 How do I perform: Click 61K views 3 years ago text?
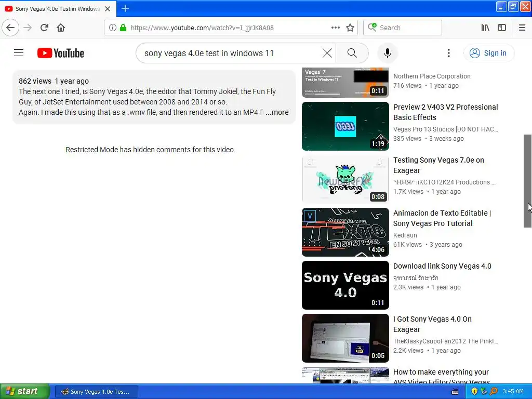[428, 245]
